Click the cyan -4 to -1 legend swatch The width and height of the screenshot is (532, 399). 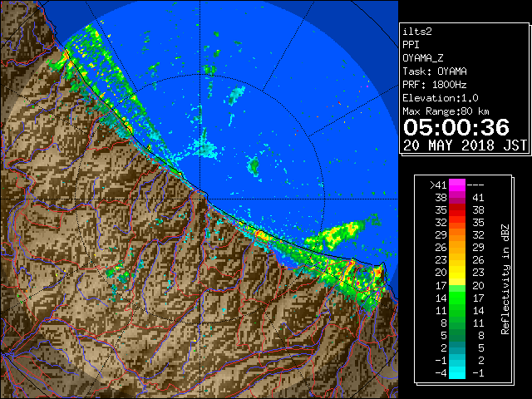(457, 372)
